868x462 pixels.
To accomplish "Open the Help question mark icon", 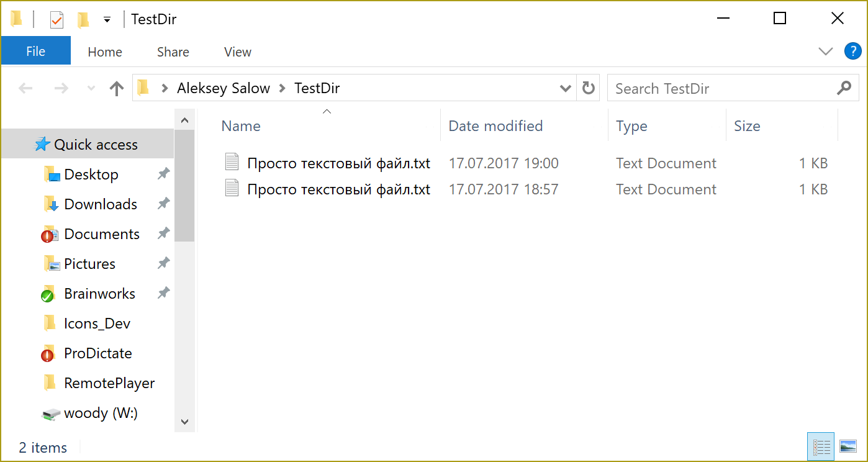I will click(x=852, y=52).
